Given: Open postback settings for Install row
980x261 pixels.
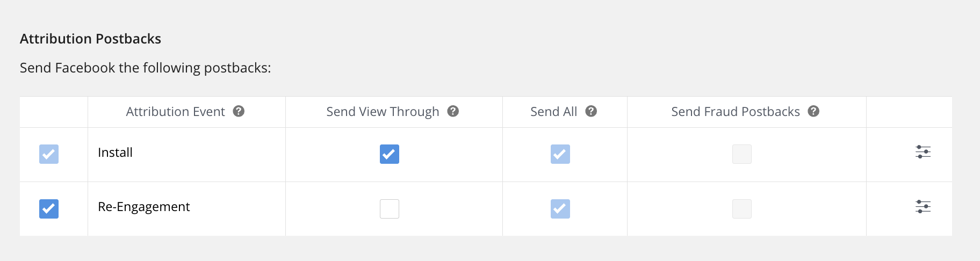Looking at the screenshot, I should pos(923,152).
